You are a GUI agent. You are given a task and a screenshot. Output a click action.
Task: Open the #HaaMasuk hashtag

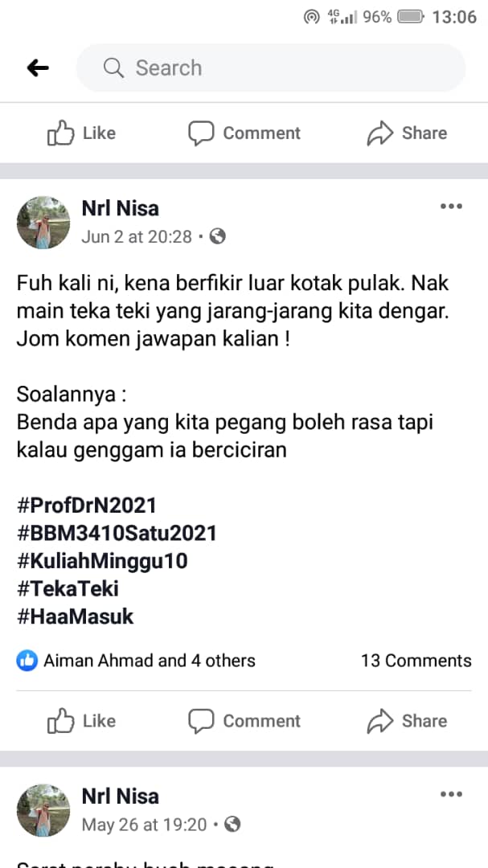[x=76, y=616]
